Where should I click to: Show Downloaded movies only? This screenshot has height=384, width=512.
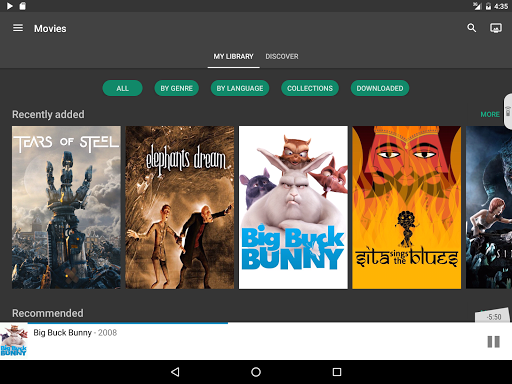(x=380, y=88)
